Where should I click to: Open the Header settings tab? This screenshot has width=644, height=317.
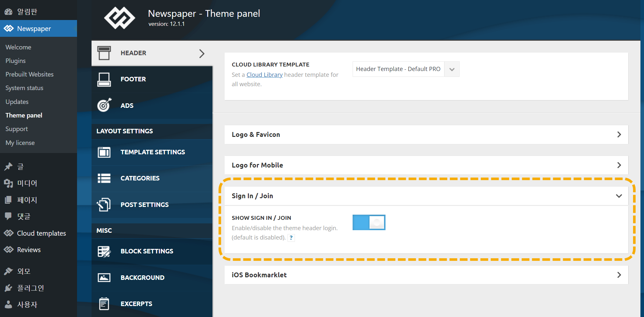tap(152, 53)
